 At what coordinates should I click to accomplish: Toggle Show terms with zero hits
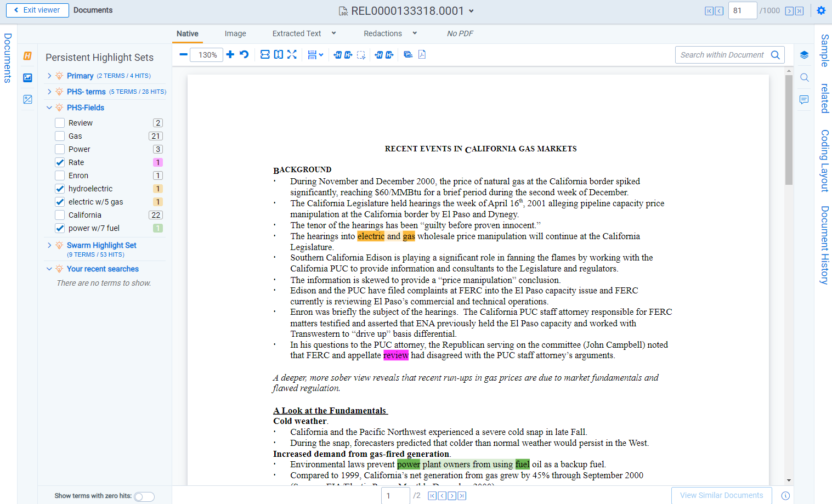144,496
